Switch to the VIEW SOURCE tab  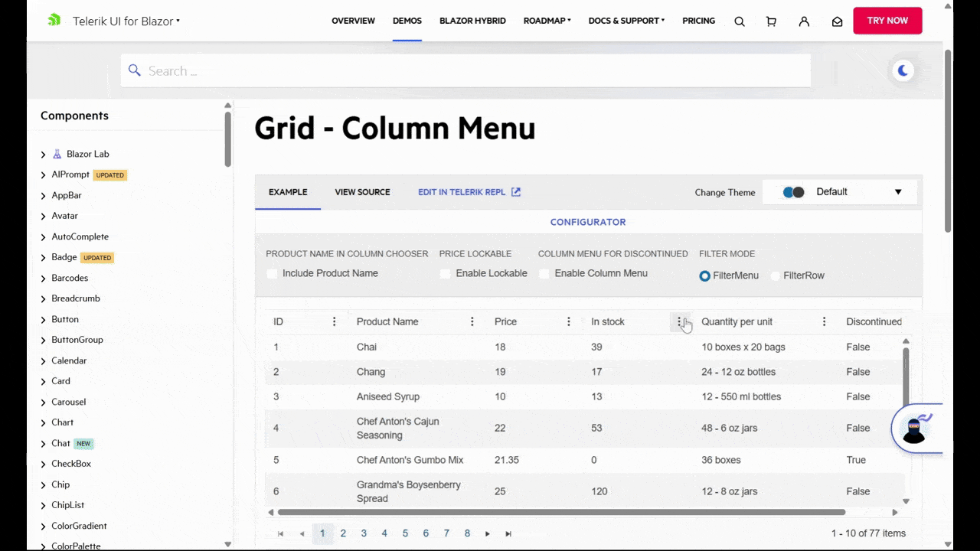coord(362,192)
